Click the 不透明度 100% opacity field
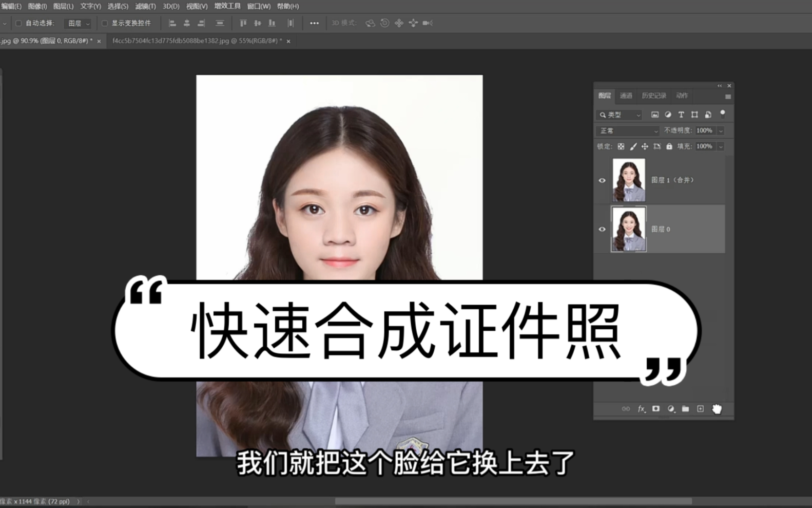 pyautogui.click(x=705, y=130)
